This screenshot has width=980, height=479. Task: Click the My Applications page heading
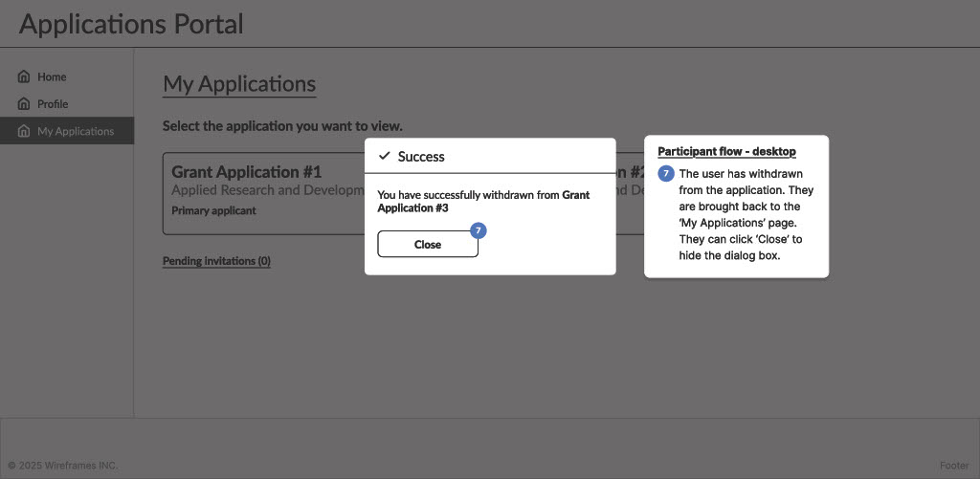coord(239,83)
